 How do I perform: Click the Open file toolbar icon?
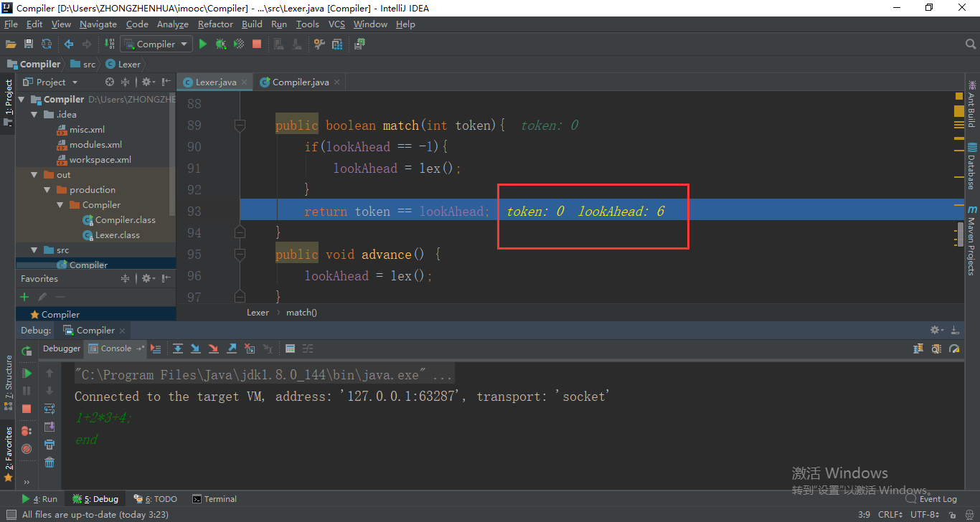click(x=11, y=44)
